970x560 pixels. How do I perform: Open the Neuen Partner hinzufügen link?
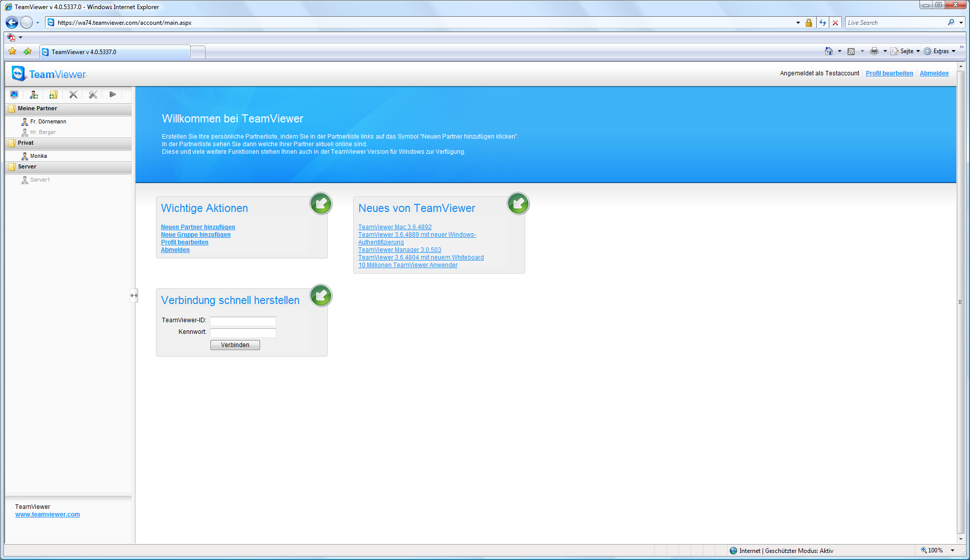click(197, 227)
